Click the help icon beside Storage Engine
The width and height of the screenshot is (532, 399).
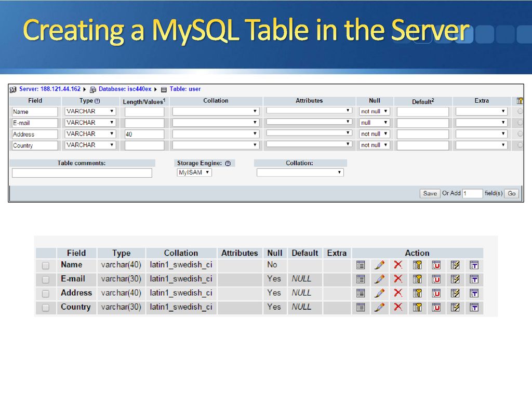228,163
